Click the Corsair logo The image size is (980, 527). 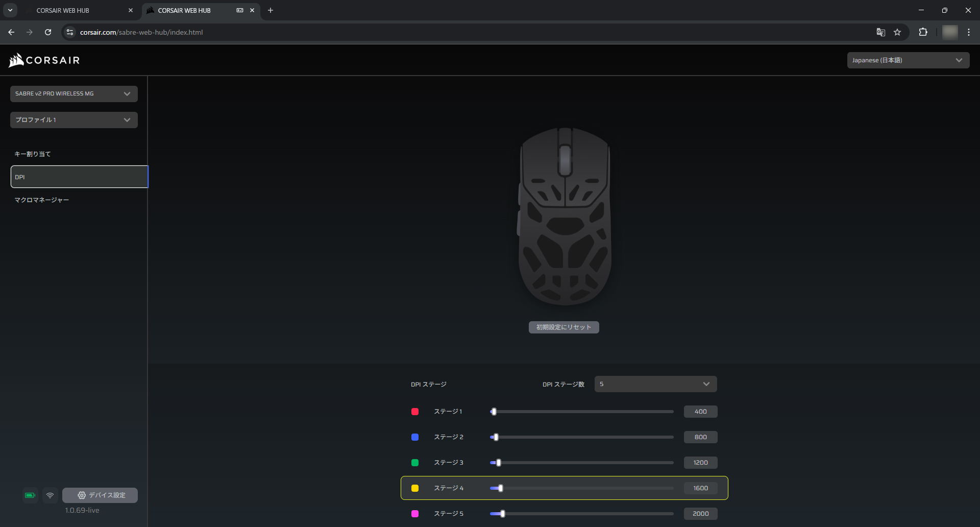44,60
